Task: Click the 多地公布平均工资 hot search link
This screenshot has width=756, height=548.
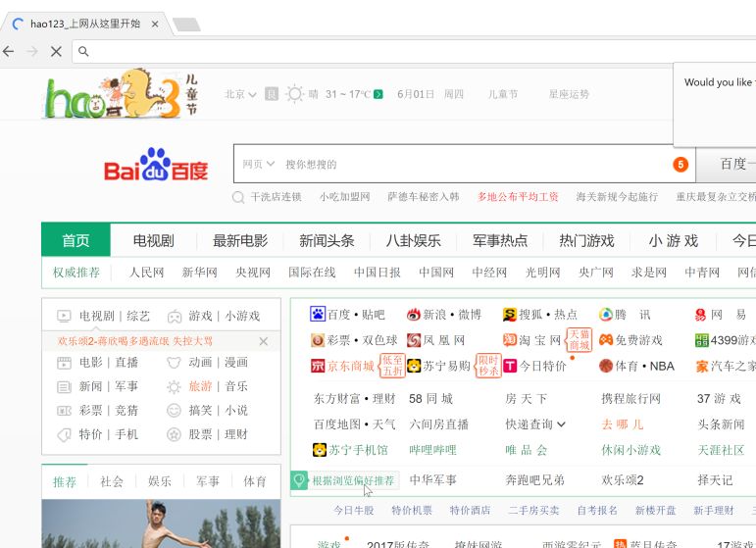Action: pyautogui.click(x=518, y=197)
